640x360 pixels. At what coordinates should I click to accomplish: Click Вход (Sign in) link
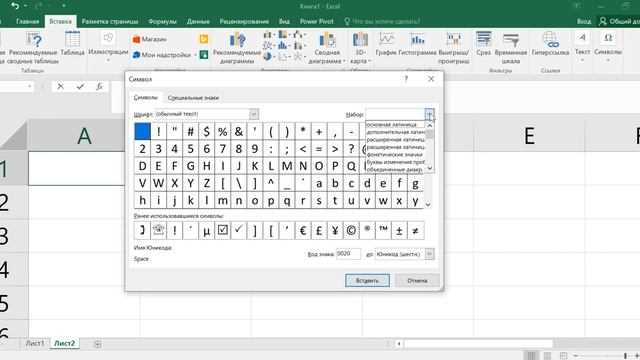point(584,21)
